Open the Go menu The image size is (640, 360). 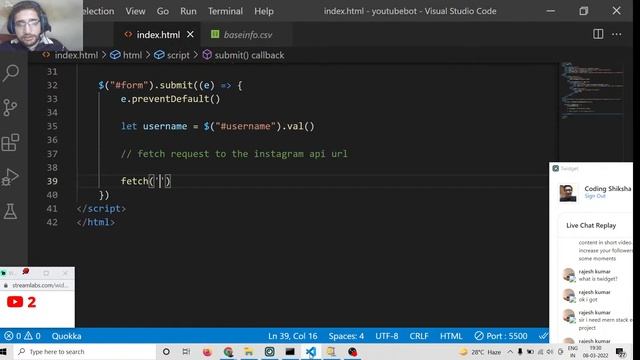(162, 11)
